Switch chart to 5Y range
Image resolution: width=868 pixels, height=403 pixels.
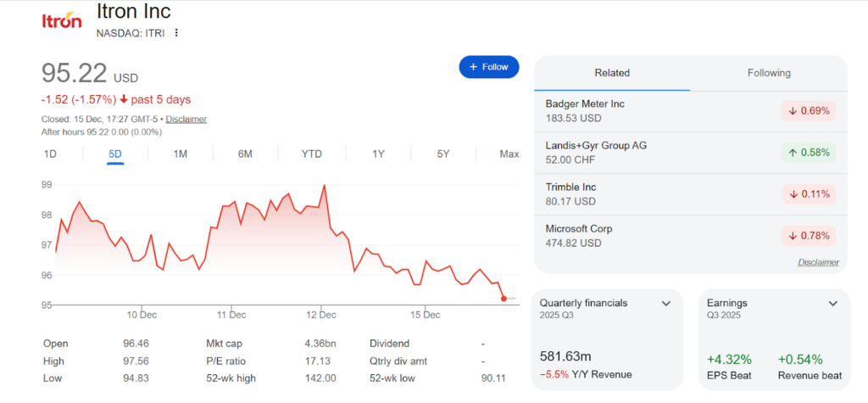point(443,154)
